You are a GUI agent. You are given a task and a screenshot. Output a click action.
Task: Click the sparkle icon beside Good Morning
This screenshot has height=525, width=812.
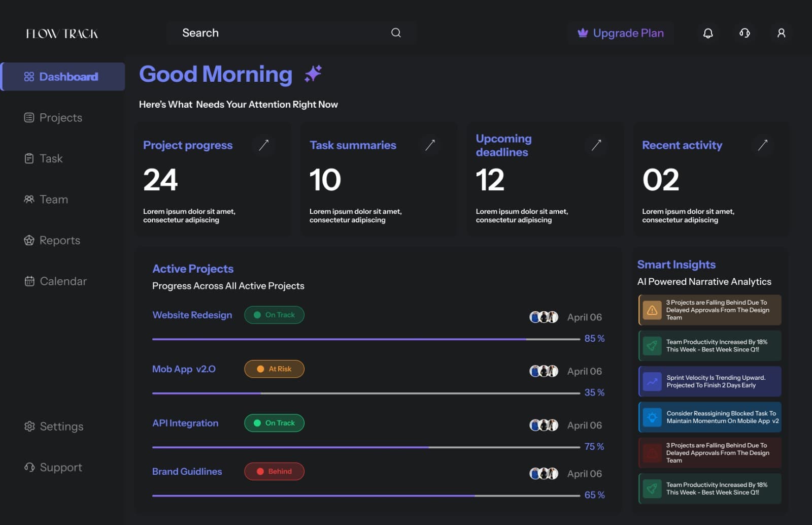(x=313, y=74)
